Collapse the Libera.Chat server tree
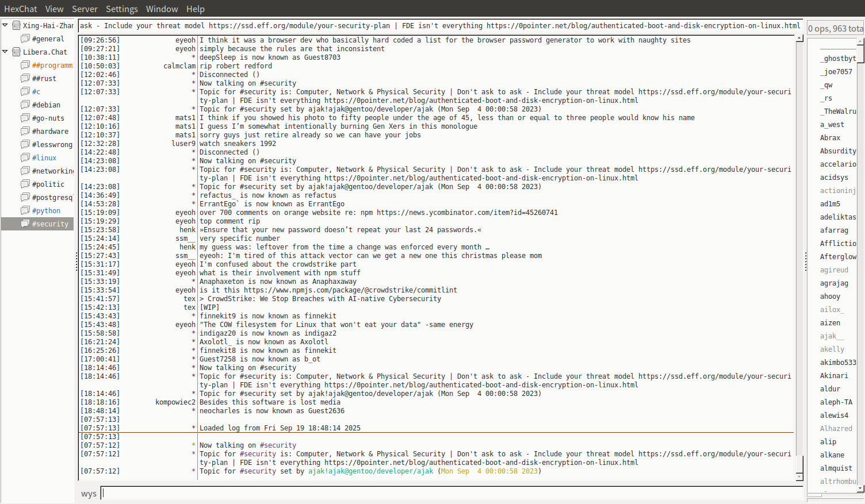 tap(5, 52)
